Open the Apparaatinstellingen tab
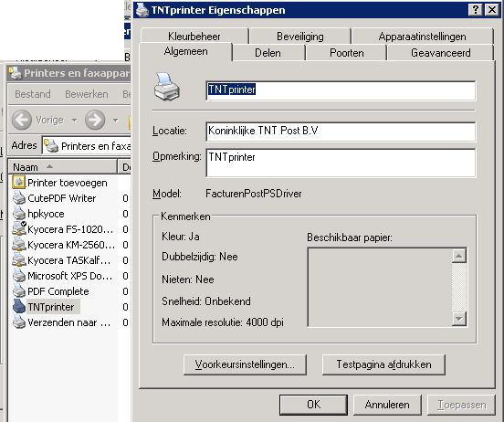The image size is (504, 422). [423, 37]
